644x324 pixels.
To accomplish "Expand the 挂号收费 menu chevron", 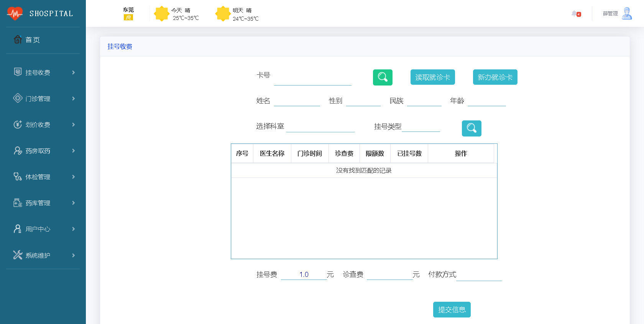I will point(74,72).
